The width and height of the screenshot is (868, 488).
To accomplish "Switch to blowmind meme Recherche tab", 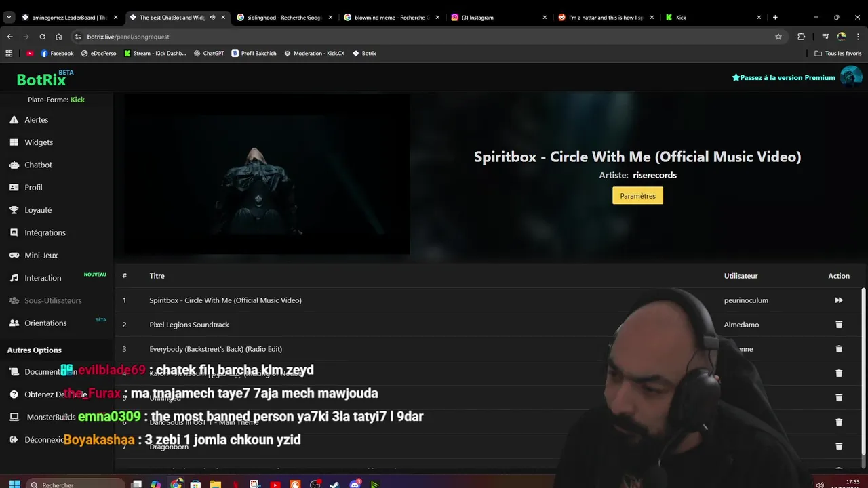I will coord(391,18).
